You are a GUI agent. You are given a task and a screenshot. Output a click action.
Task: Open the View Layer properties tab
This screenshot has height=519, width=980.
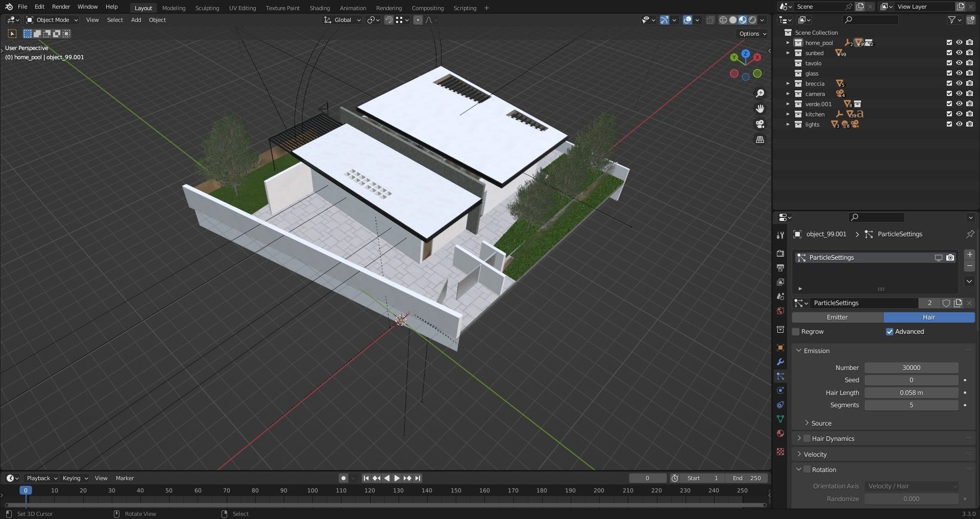click(780, 282)
